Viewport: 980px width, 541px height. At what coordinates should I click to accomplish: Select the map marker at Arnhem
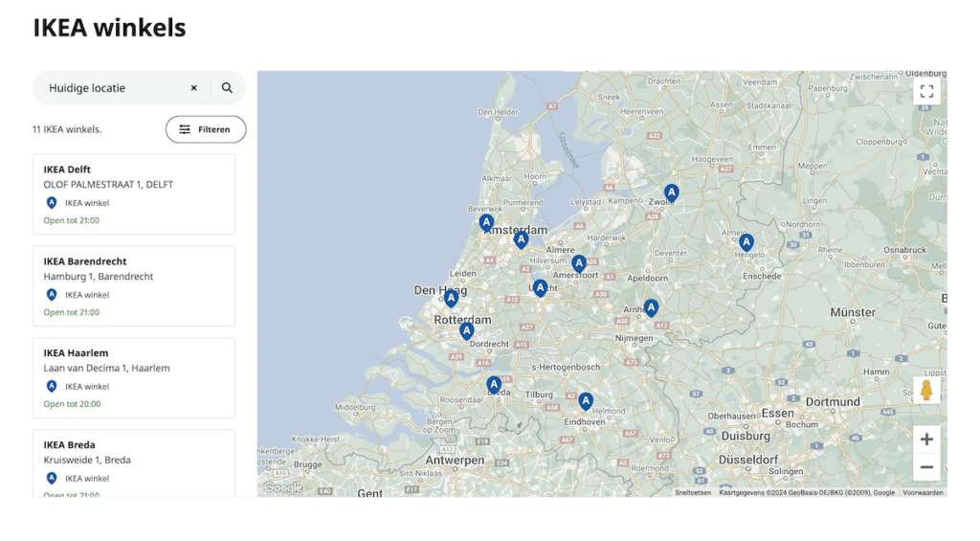click(x=651, y=307)
